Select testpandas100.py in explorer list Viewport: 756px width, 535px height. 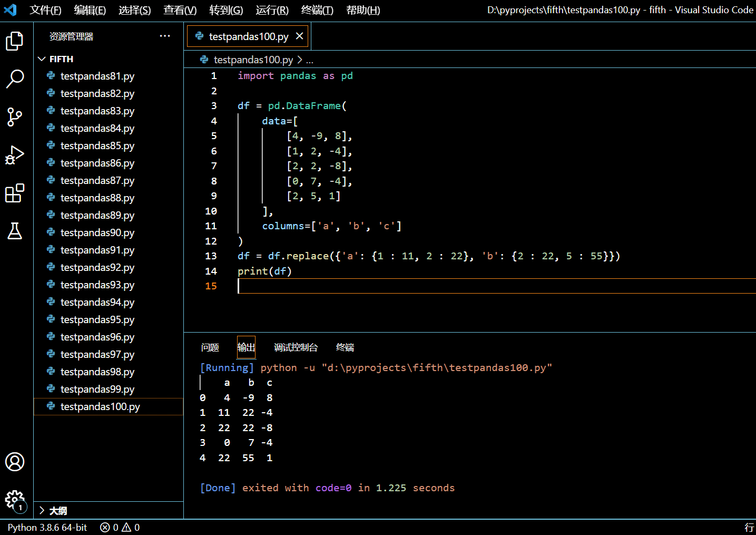point(109,406)
